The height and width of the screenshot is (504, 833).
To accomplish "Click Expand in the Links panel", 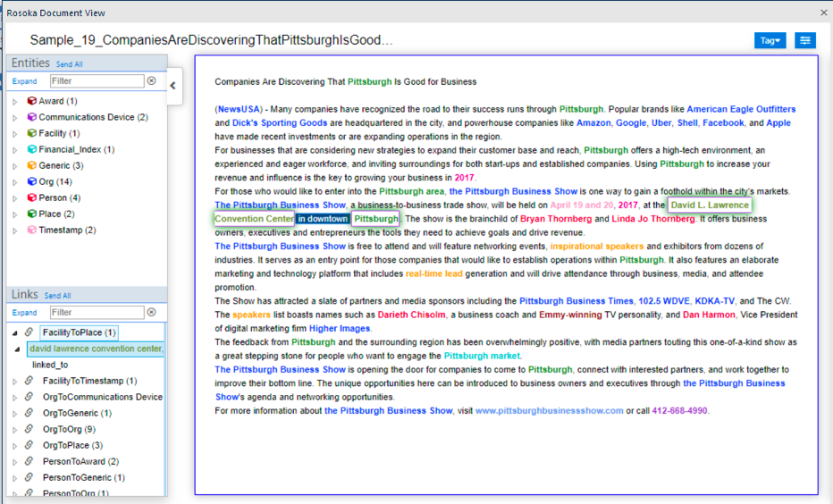I will (24, 312).
